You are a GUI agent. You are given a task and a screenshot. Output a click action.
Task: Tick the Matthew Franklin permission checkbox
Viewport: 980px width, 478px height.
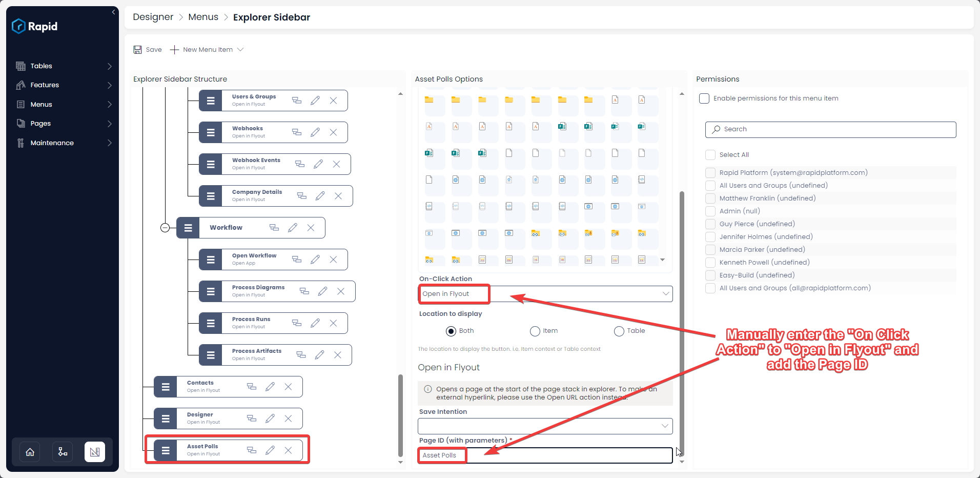click(710, 198)
